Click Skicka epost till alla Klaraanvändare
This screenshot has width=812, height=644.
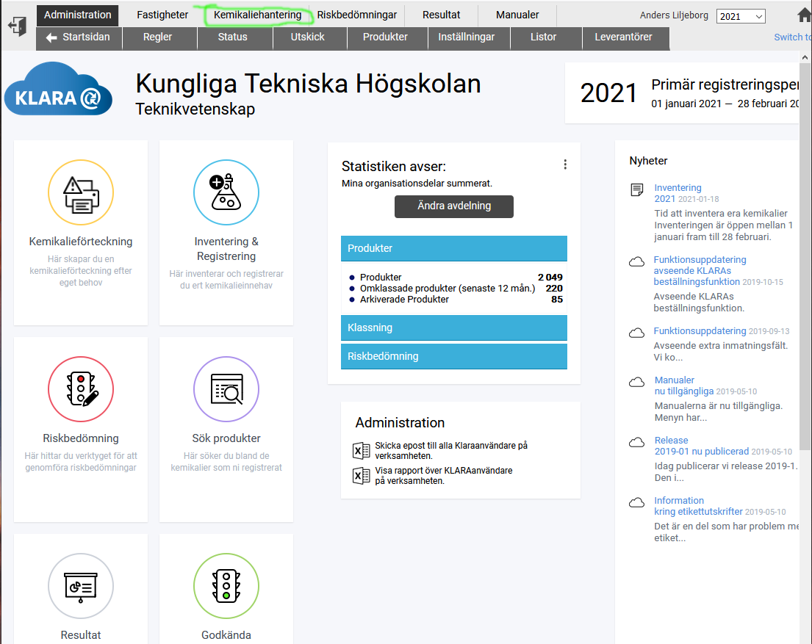pos(451,450)
